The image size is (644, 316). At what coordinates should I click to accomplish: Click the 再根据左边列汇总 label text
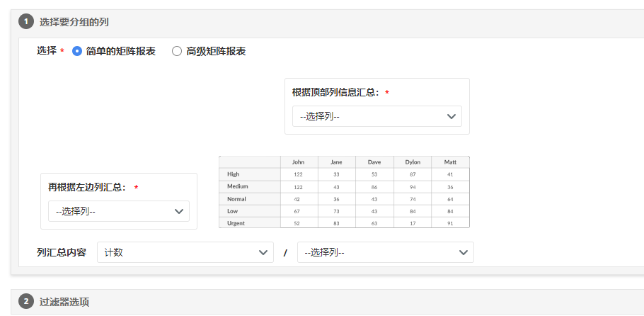[87, 187]
